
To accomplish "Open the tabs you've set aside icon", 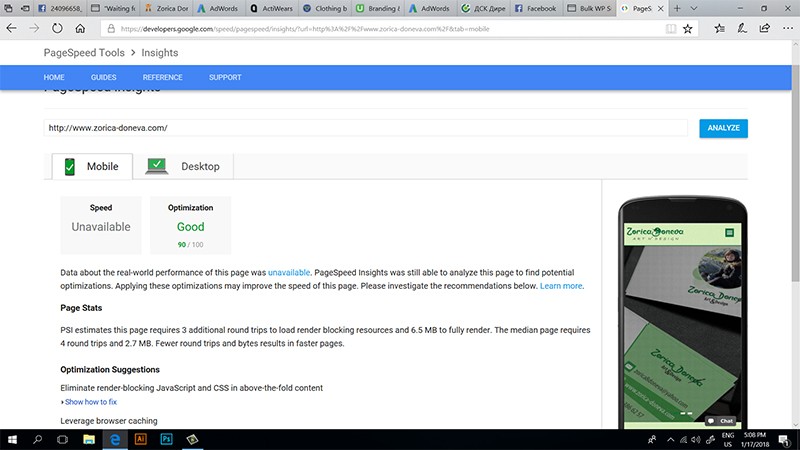I will pos(8,8).
